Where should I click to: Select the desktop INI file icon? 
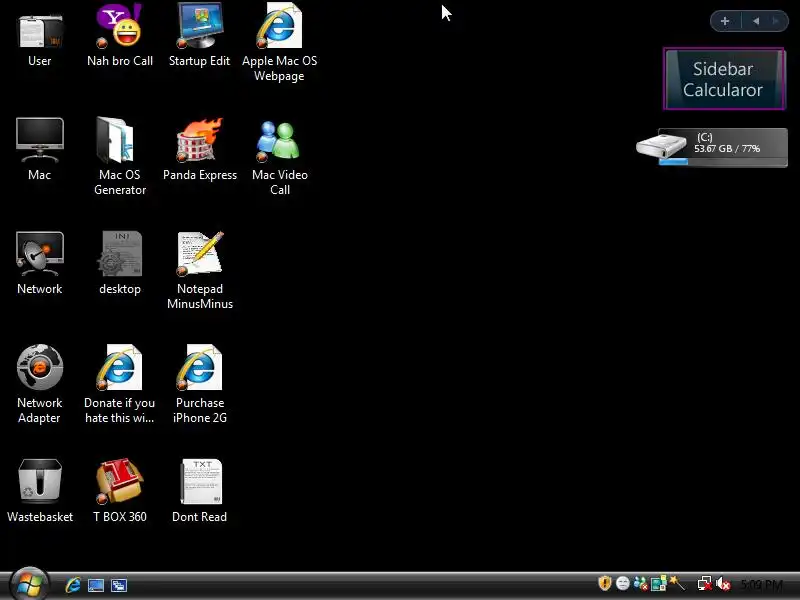pos(120,263)
